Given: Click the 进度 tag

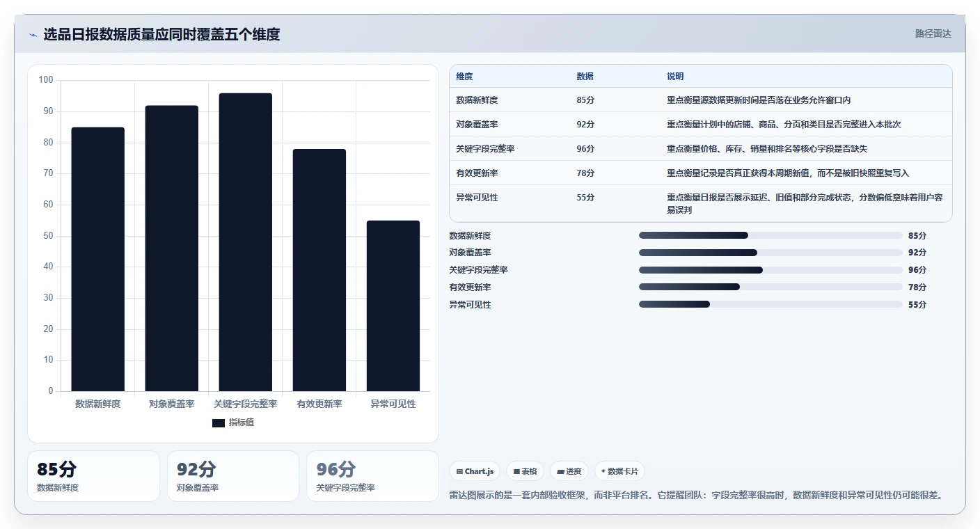Looking at the screenshot, I should tap(569, 471).
